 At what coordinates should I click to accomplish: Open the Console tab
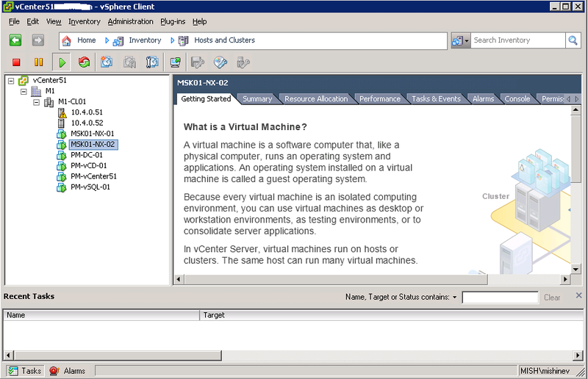[x=517, y=99]
